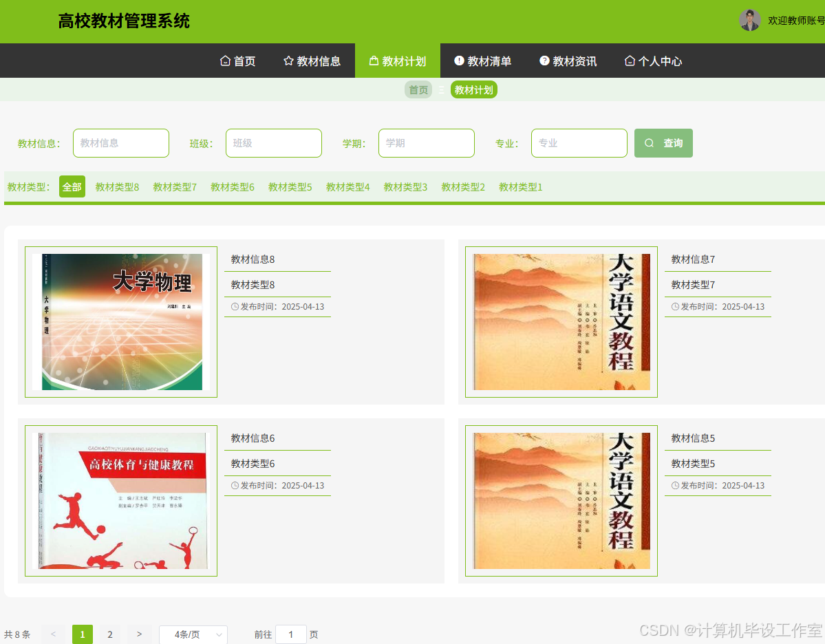This screenshot has width=825, height=644.
Task: Go to page 2 in pagination
Action: (110, 634)
